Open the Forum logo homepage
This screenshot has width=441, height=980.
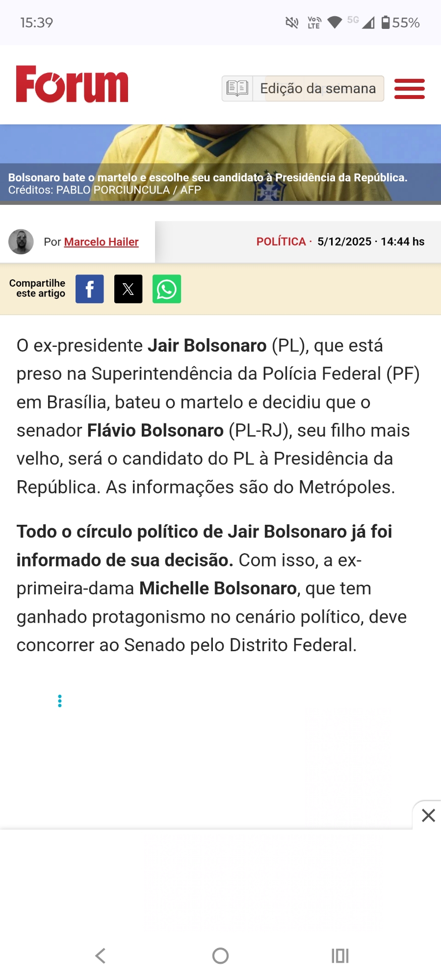[72, 84]
